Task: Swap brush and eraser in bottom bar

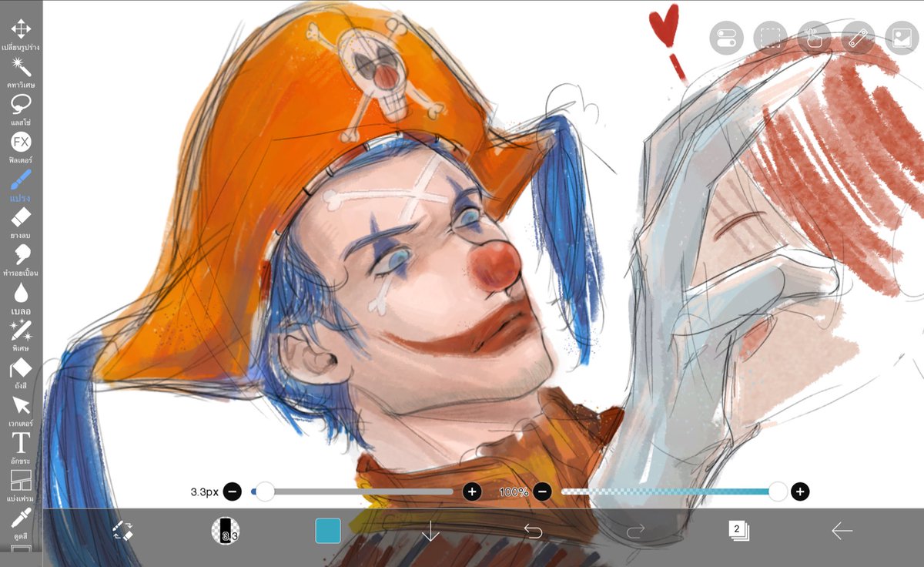Action: coord(122,531)
